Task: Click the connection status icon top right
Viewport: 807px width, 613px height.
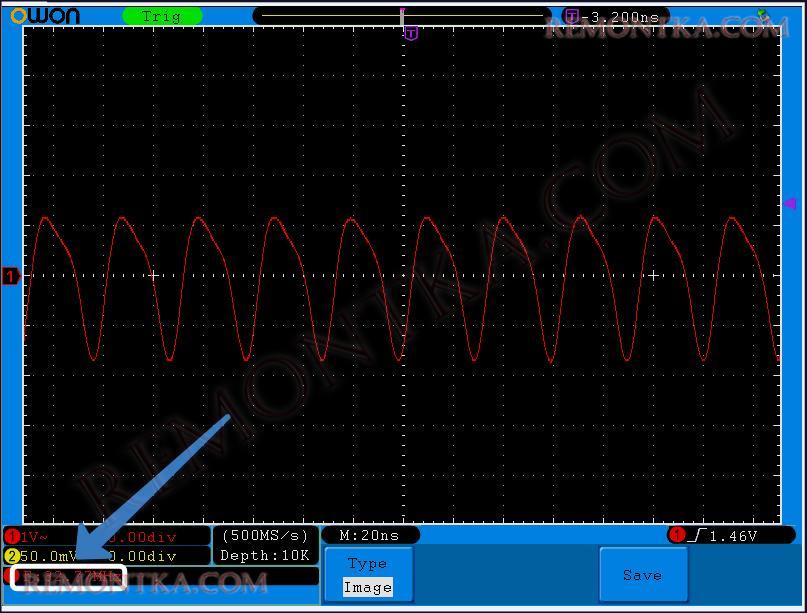Action: coord(763,14)
